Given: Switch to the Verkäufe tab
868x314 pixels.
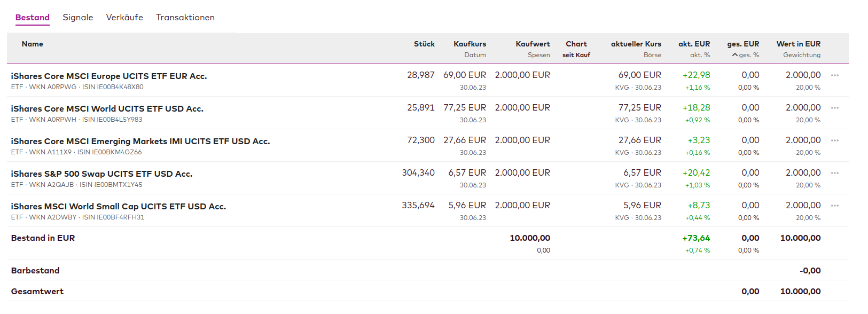Looking at the screenshot, I should [124, 17].
